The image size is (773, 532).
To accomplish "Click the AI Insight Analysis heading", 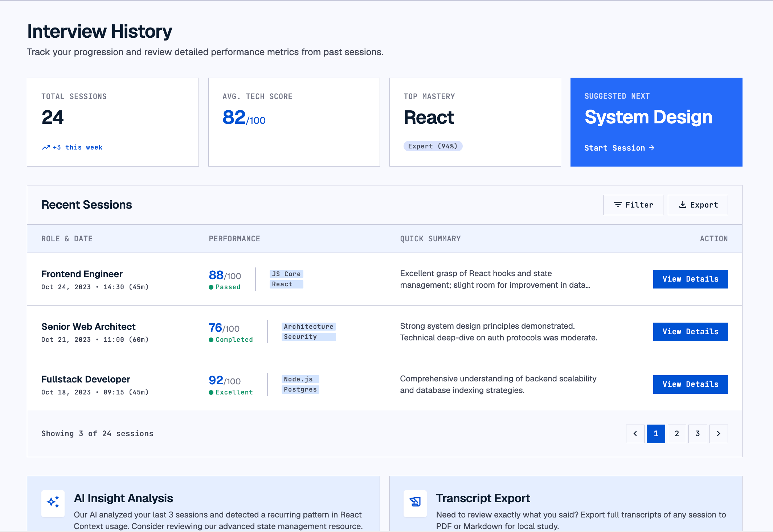I will coord(123,498).
